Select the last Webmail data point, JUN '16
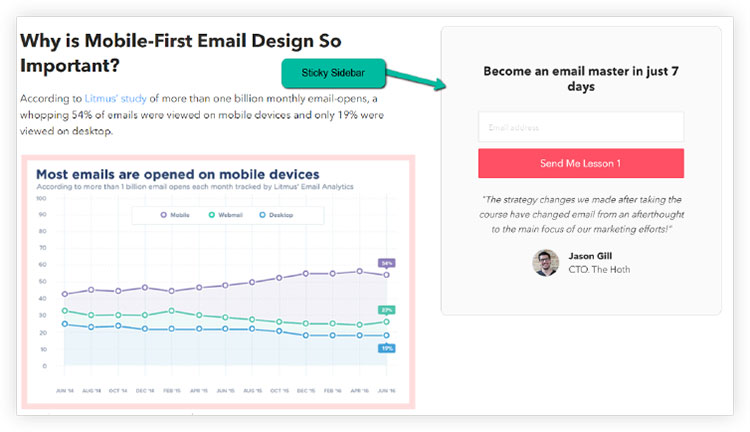 click(x=386, y=322)
